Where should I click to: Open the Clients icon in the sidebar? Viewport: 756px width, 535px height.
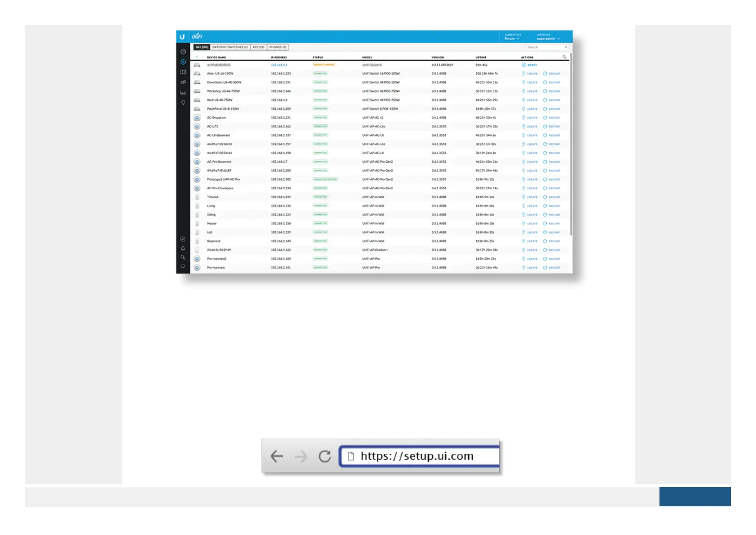[x=183, y=82]
